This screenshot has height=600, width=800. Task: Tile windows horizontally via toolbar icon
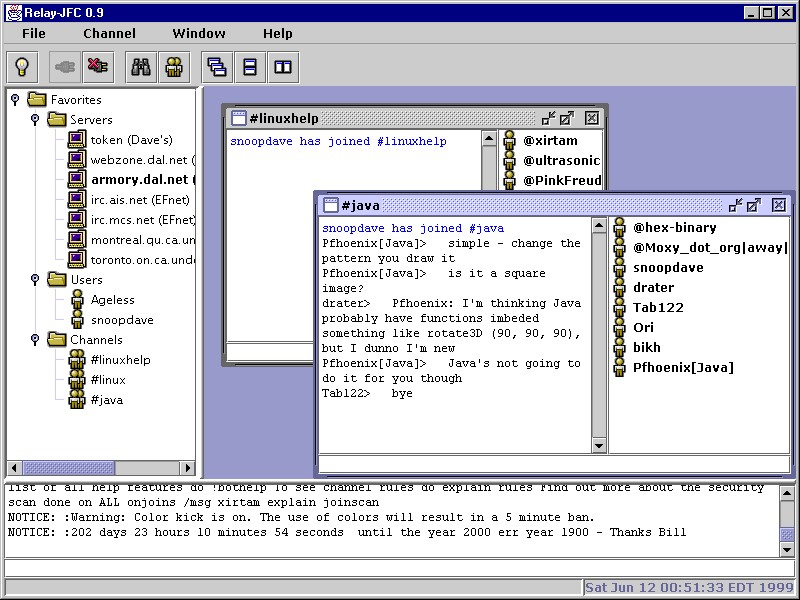pos(250,67)
